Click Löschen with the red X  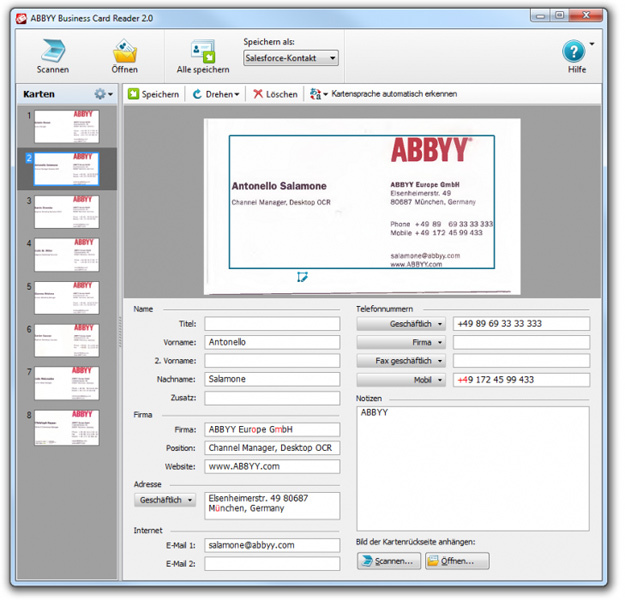[275, 94]
